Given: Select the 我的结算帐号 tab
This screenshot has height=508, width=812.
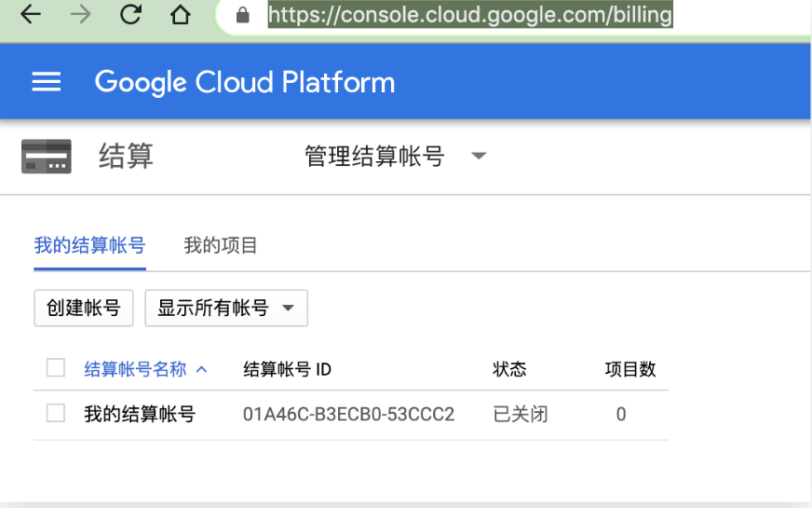Looking at the screenshot, I should [x=89, y=246].
